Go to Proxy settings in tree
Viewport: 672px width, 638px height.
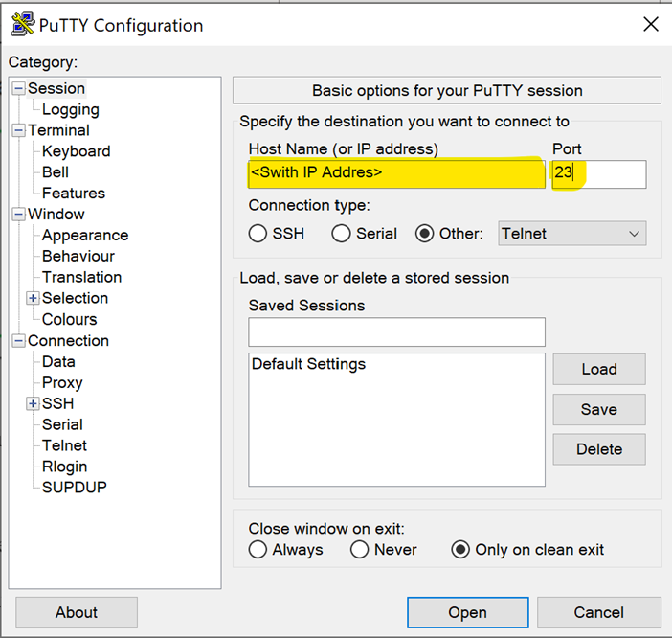click(x=62, y=382)
